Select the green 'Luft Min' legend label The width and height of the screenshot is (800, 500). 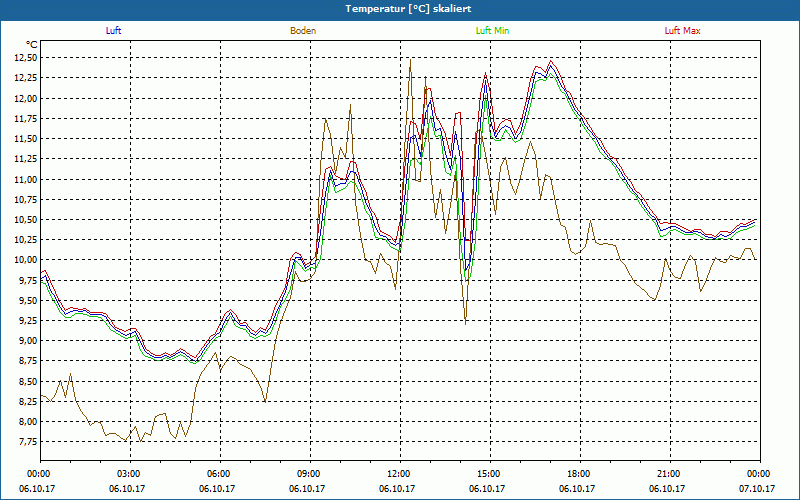pyautogui.click(x=492, y=31)
